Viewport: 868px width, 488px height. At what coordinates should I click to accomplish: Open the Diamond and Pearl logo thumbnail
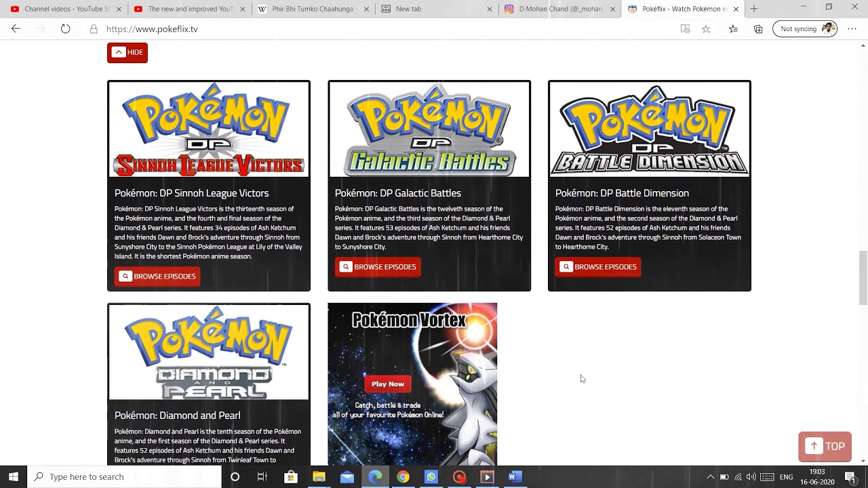pyautogui.click(x=209, y=352)
